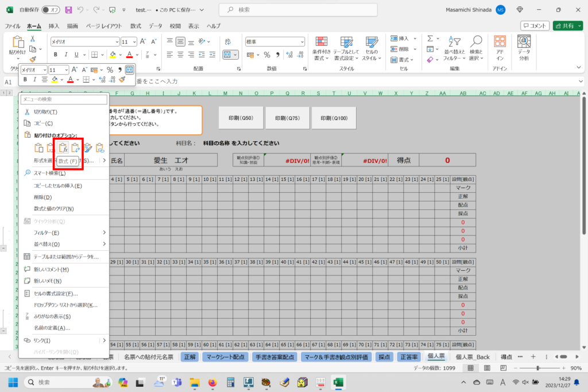Click the Format Painter brush in the ribbon clipboard group
The width and height of the screenshot is (588, 392).
[33, 59]
